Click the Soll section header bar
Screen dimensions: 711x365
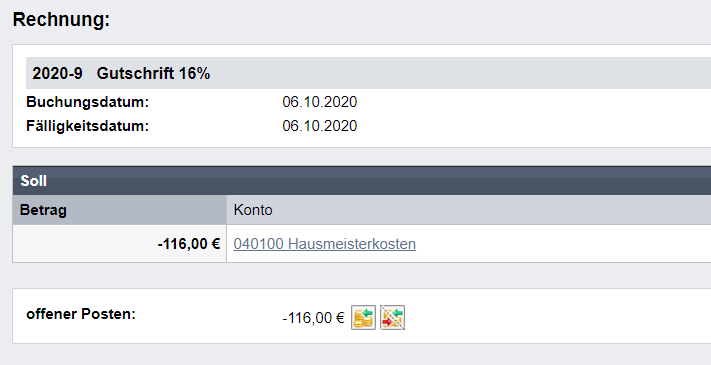(x=362, y=181)
